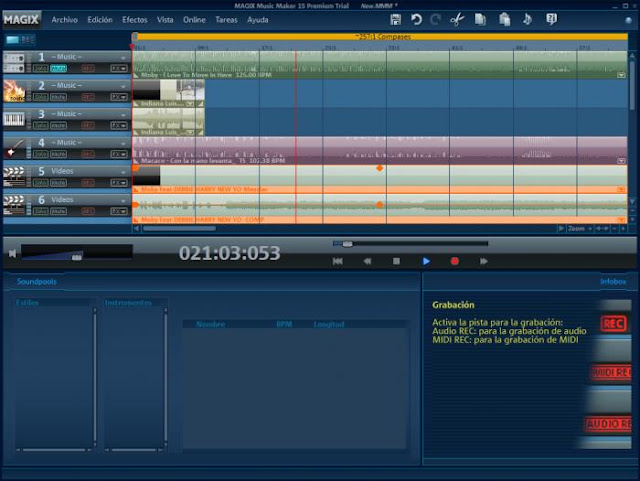
Task: Click the playback position slider handle
Action: point(347,244)
